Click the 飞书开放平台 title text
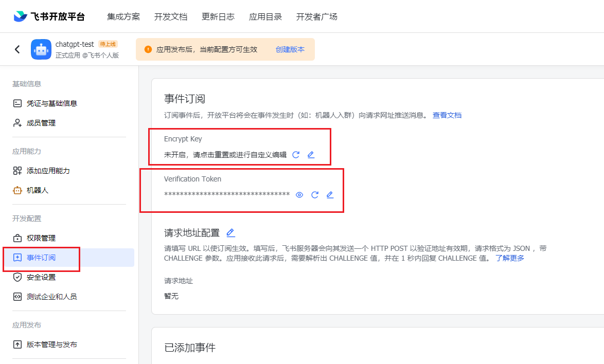The image size is (604, 364). pos(58,16)
